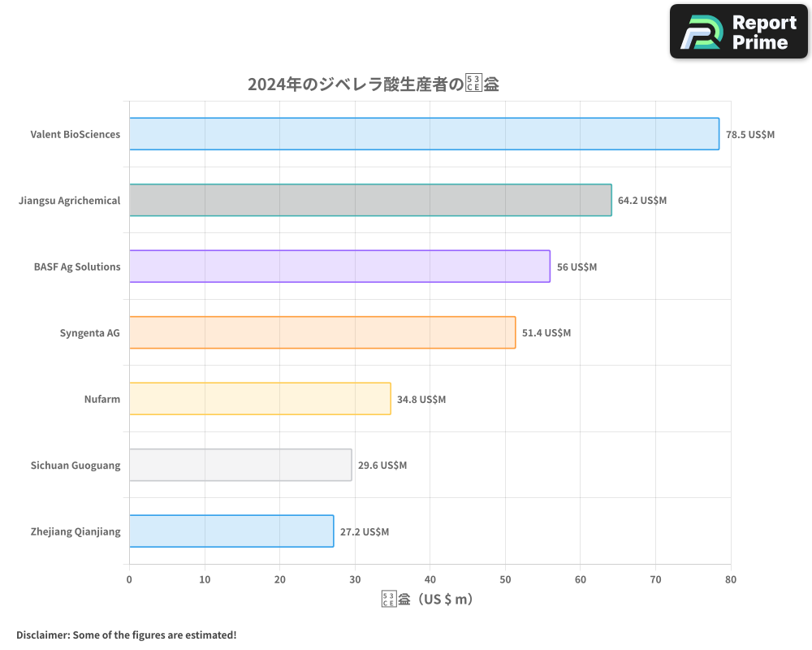Screen dimensions: 812x650
Task: Click the 34.8 US$M data label
Action: click(x=421, y=399)
